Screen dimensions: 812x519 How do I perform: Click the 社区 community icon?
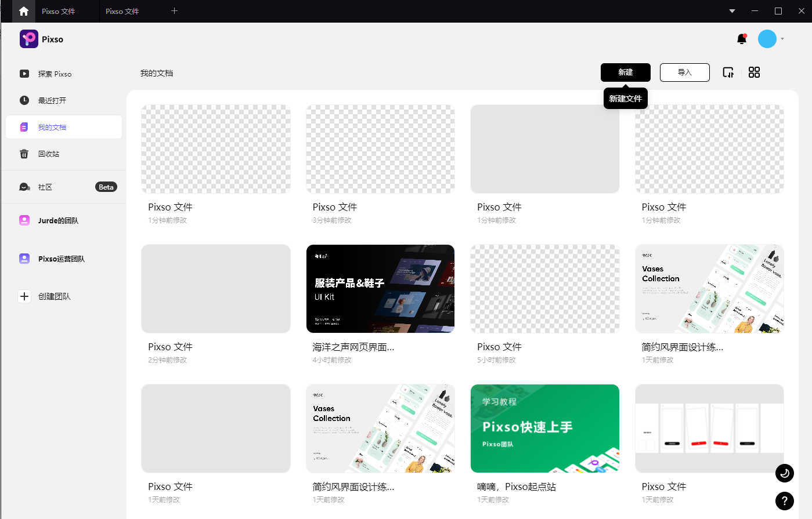tap(24, 187)
